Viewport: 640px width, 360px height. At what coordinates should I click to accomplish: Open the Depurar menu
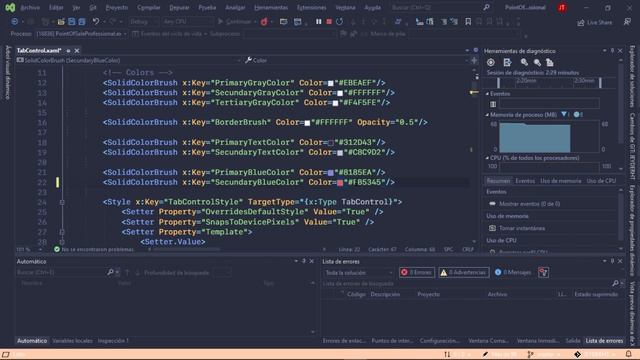click(x=179, y=7)
